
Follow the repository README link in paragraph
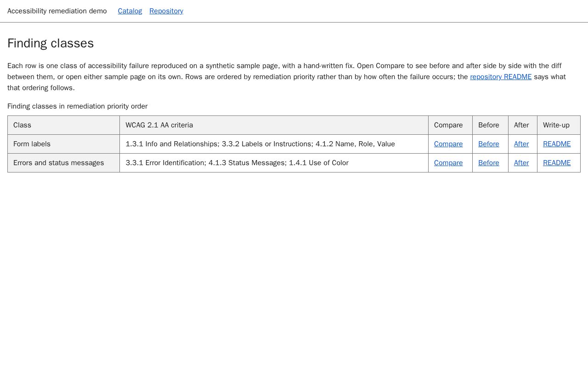click(x=501, y=77)
